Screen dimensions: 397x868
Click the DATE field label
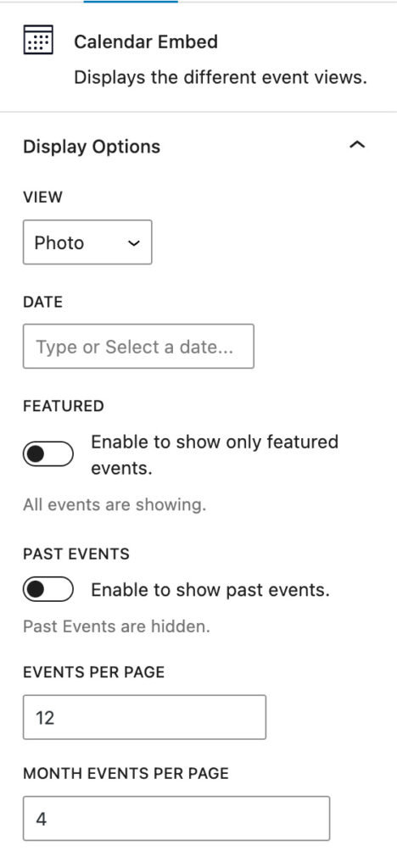tap(43, 302)
